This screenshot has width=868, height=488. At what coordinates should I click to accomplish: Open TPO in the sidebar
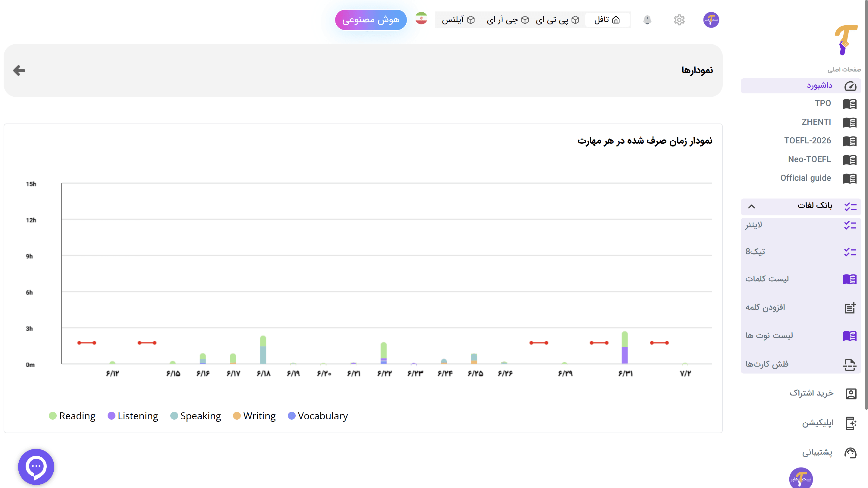822,103
